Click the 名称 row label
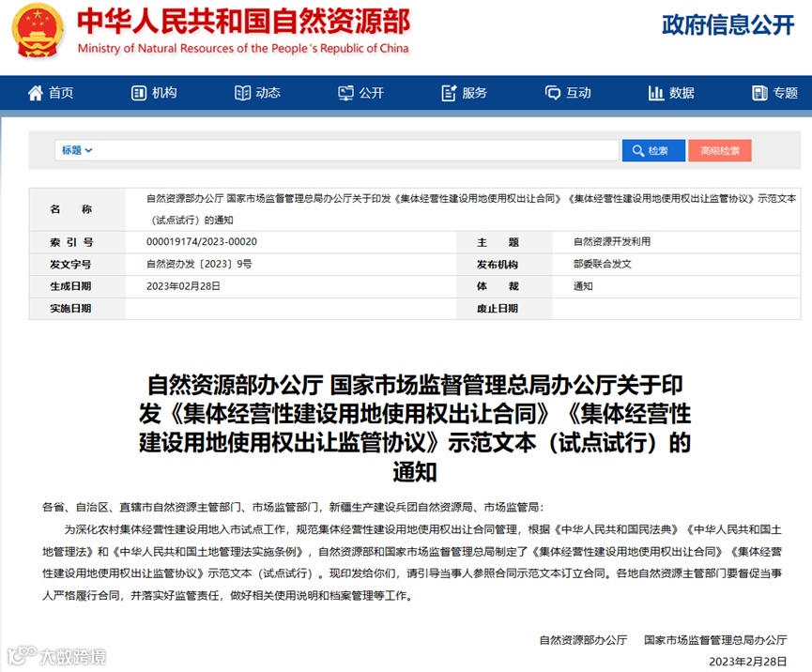Screen dimensions: 812x672 [x=71, y=209]
